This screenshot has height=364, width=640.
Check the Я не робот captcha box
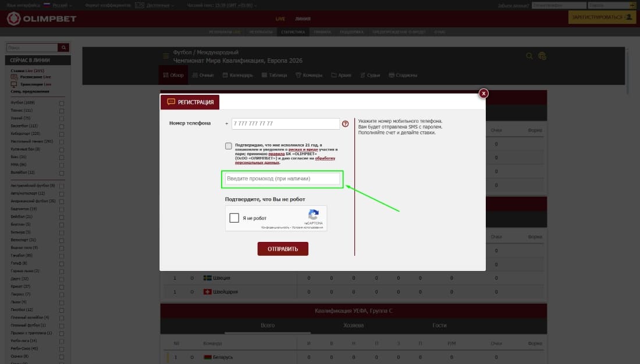coord(234,218)
